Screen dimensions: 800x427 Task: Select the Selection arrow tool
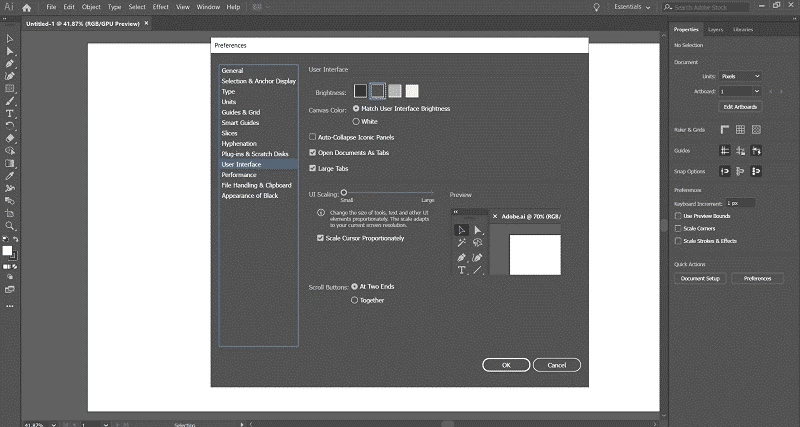pyautogui.click(x=10, y=39)
